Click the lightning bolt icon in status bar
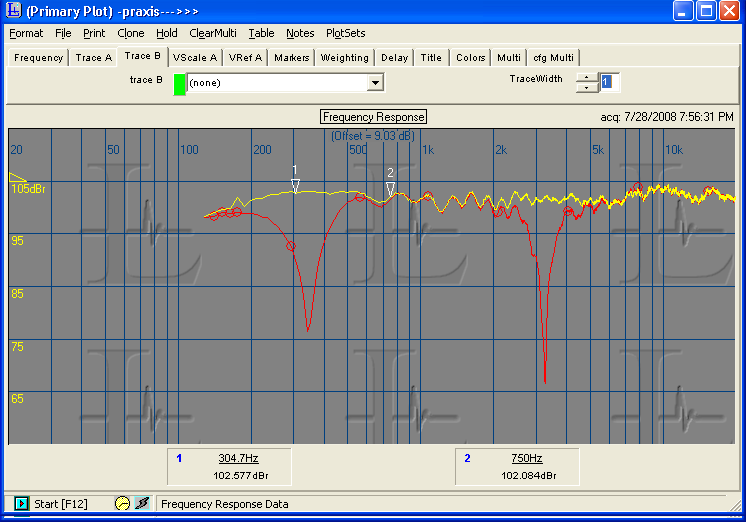The height and width of the screenshot is (522, 746). point(142,504)
